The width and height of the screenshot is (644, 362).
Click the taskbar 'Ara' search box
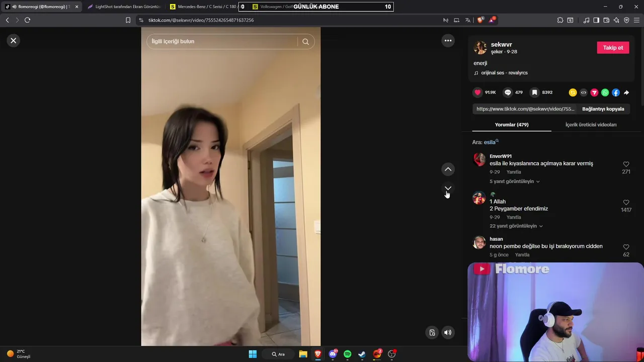point(278,354)
